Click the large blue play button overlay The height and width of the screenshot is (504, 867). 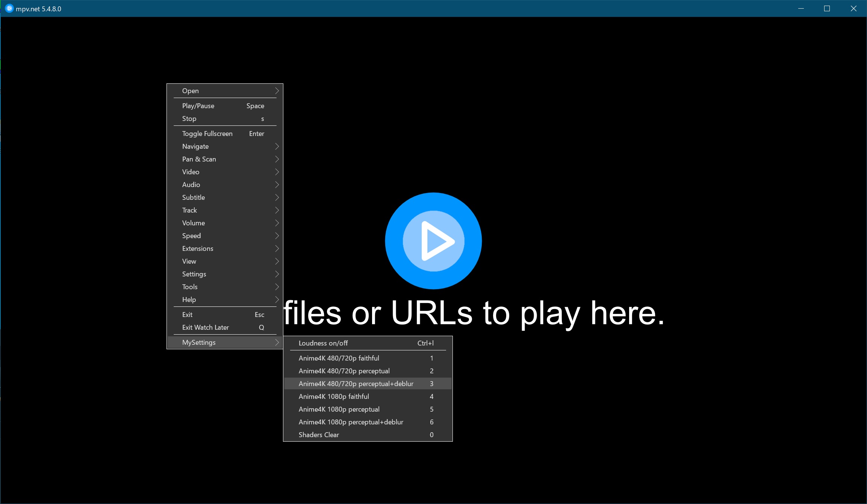433,241
